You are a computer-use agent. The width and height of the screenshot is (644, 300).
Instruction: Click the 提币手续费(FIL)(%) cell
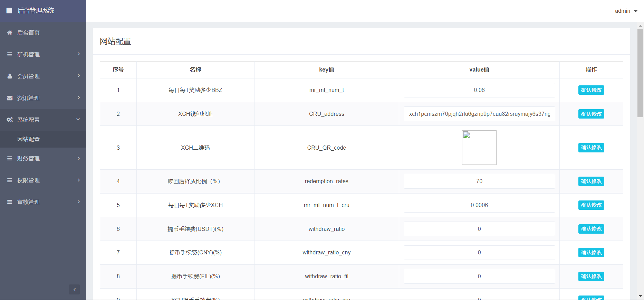(x=195, y=276)
